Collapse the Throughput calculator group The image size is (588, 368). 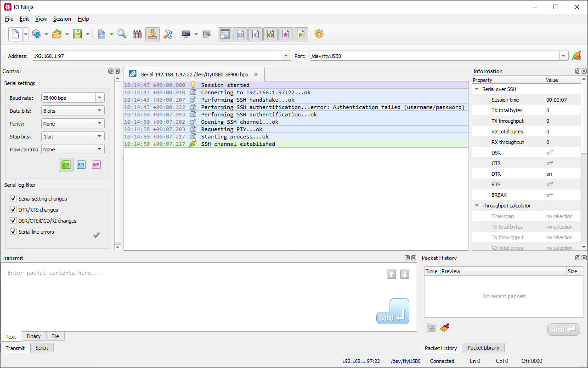[477, 206]
